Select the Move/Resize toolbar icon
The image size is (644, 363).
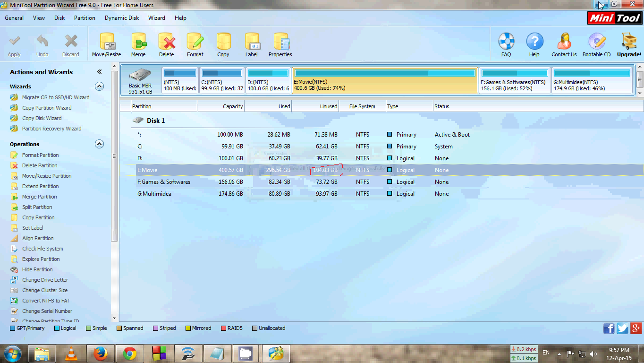click(107, 42)
